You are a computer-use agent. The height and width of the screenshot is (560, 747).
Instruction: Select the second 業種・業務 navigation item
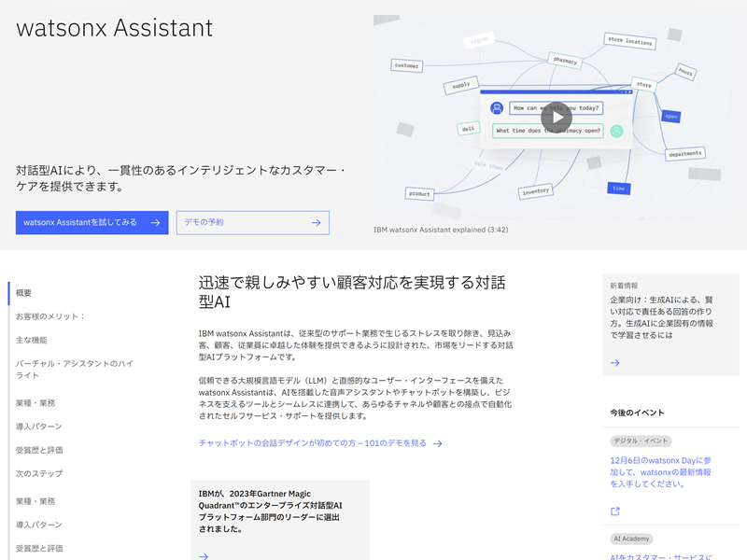click(x=35, y=501)
